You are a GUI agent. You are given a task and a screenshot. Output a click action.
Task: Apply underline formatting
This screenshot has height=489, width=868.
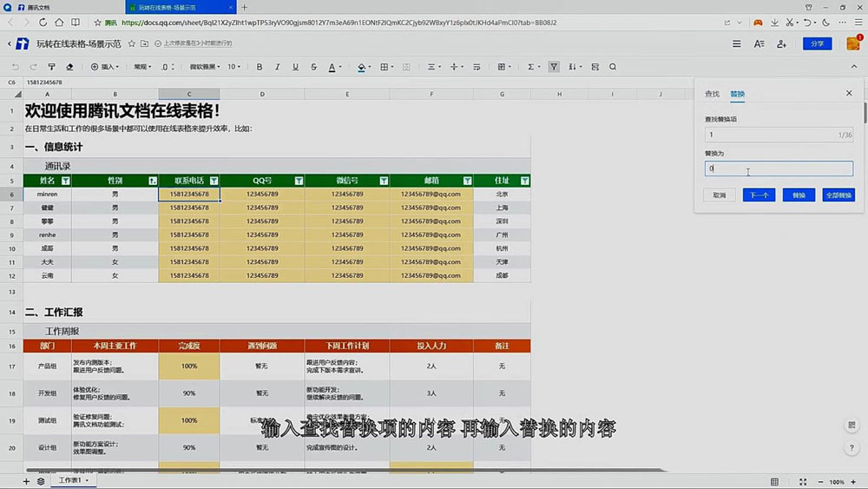295,67
